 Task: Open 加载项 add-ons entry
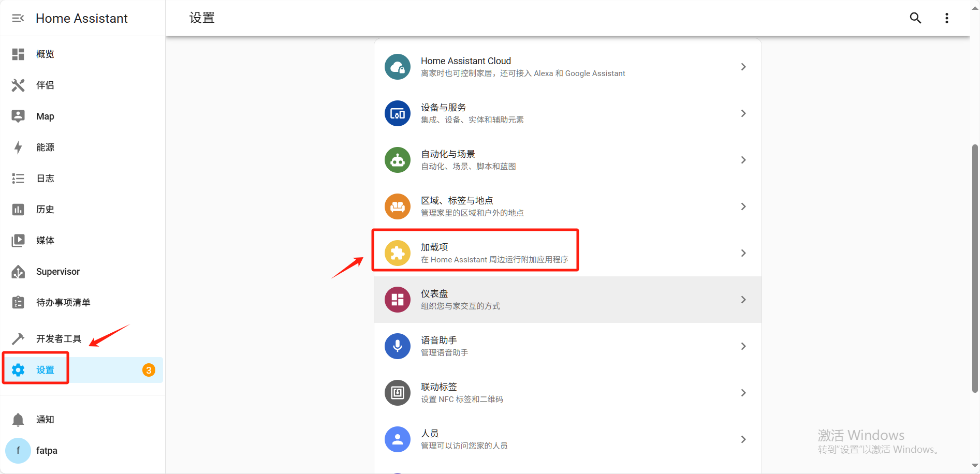click(x=568, y=253)
